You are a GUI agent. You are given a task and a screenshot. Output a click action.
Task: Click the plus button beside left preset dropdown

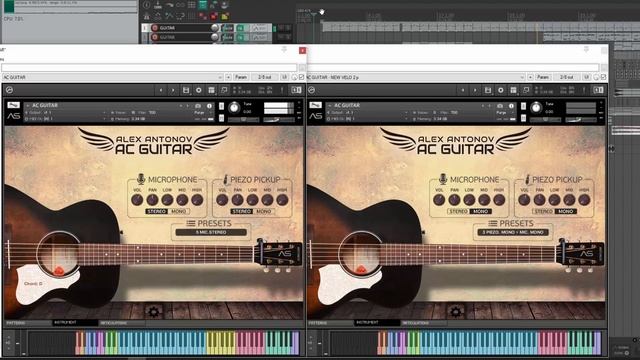pos(228,77)
